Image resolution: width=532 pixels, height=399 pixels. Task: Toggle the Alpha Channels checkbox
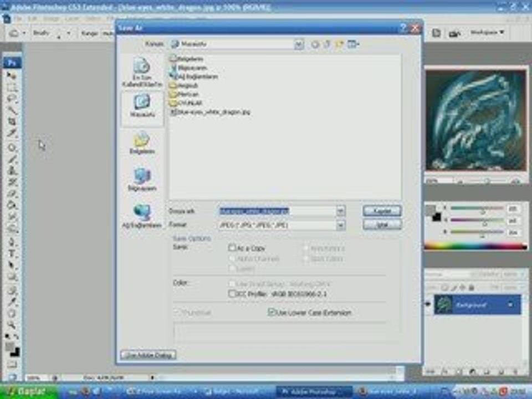(x=232, y=259)
